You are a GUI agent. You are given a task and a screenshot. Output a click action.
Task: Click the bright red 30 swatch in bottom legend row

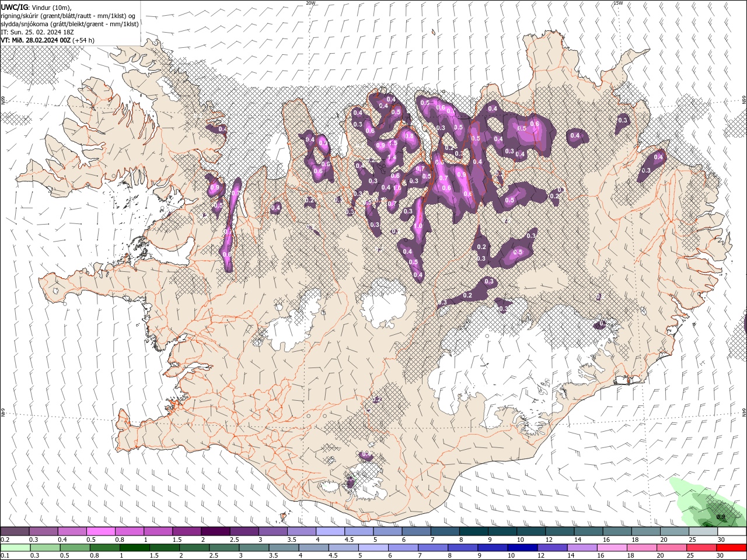coord(732,548)
